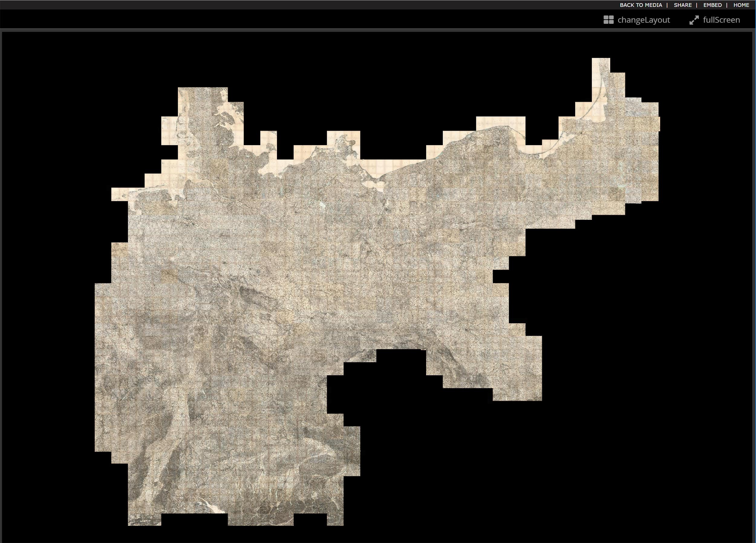Click the fullScreen expand arrows icon

[694, 20]
